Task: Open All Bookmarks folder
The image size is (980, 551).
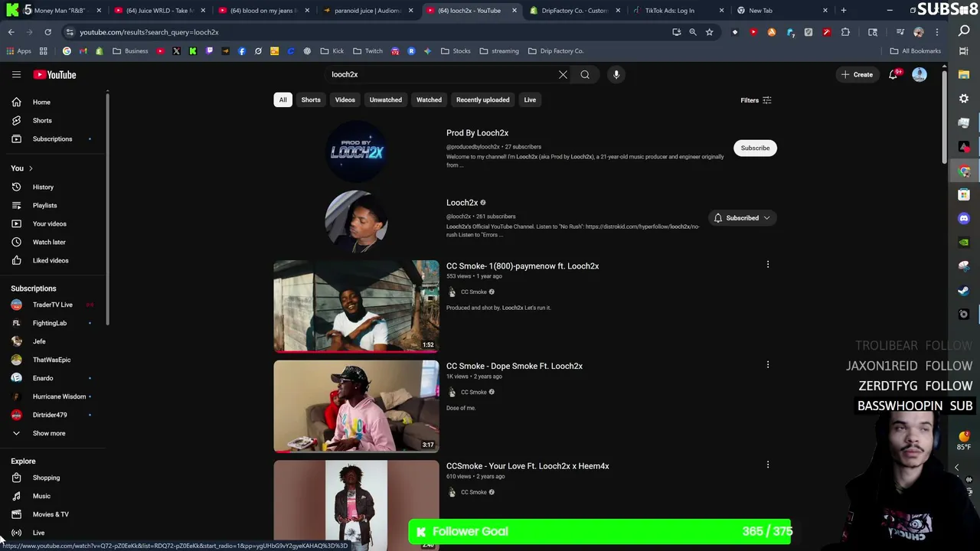Action: point(915,51)
